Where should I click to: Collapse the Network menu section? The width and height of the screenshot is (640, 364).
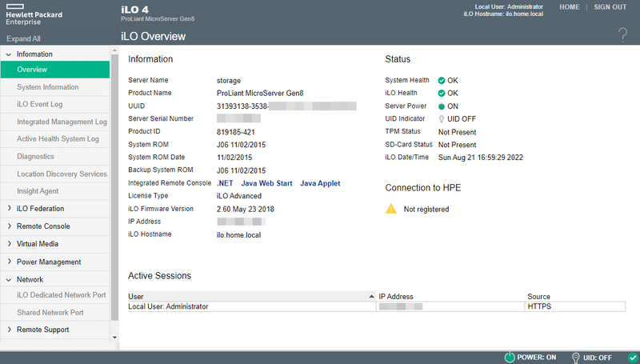[x=9, y=280]
